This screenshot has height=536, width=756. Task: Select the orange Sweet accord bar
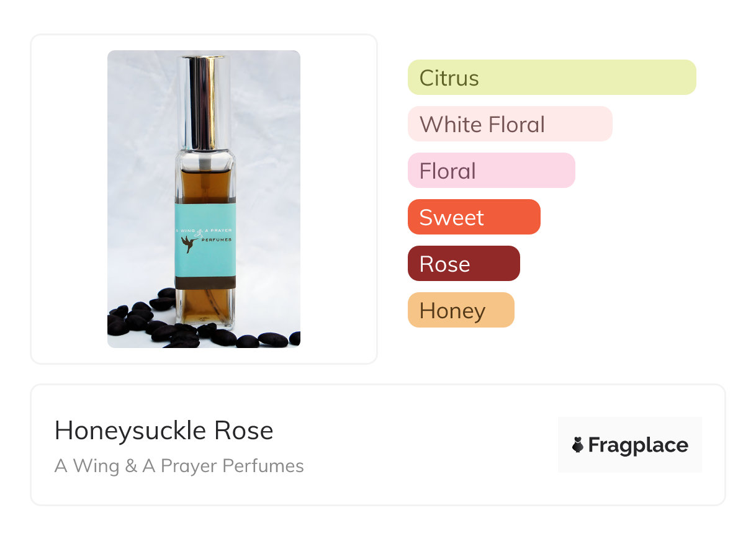[x=474, y=217]
